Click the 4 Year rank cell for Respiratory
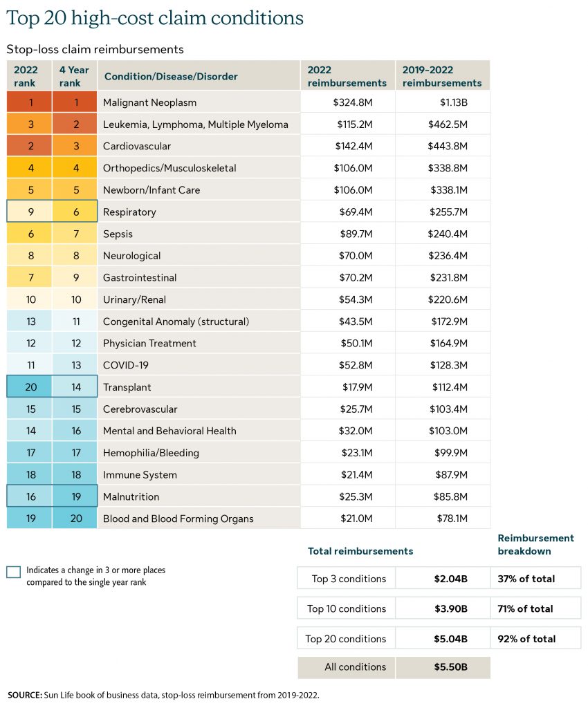 click(x=75, y=212)
